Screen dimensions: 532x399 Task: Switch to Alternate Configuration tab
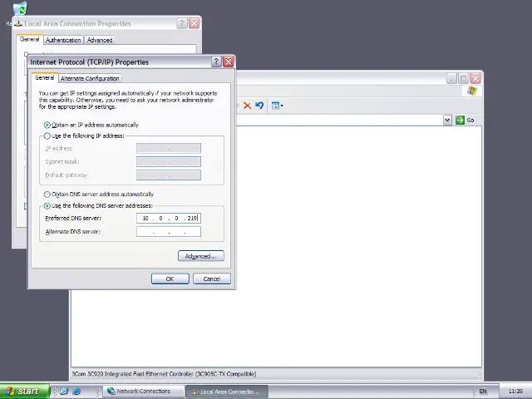coord(90,78)
